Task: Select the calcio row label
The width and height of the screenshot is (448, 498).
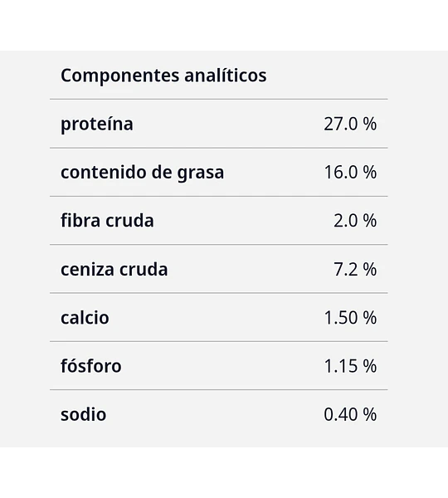Action: [x=85, y=318]
